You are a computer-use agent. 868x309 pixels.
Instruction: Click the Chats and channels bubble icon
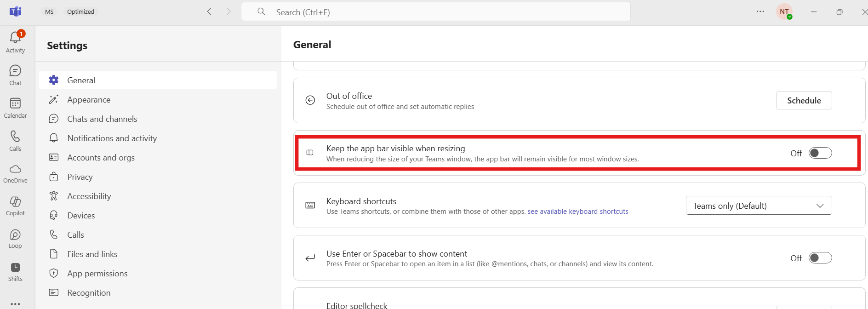point(54,119)
